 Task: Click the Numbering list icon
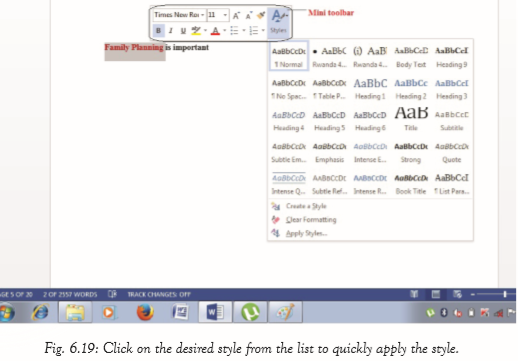click(254, 31)
